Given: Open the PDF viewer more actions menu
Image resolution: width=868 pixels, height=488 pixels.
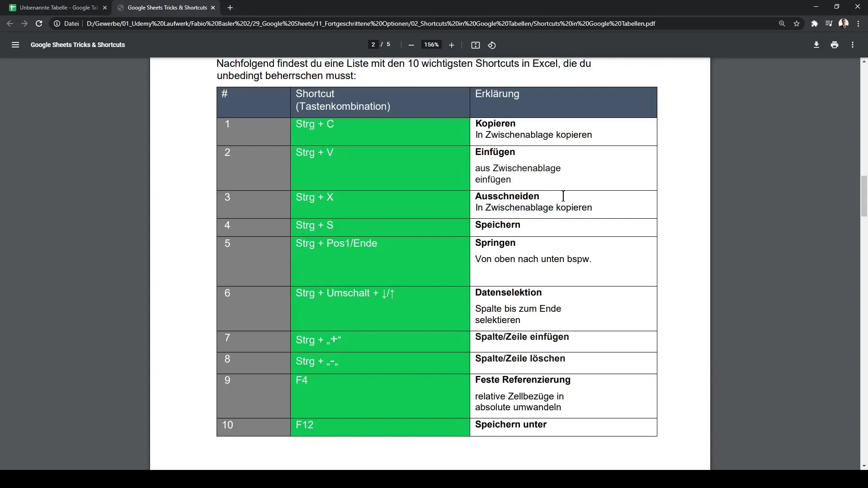Looking at the screenshot, I should [853, 45].
